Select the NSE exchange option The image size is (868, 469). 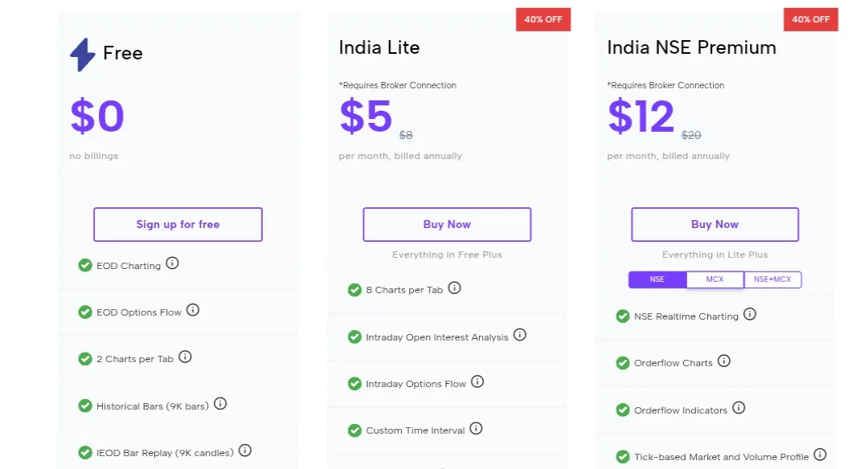(657, 279)
